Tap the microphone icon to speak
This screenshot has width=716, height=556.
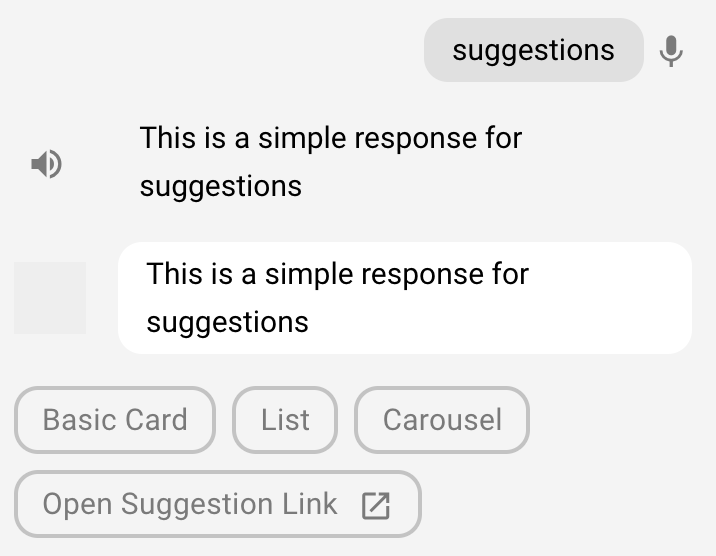click(671, 51)
